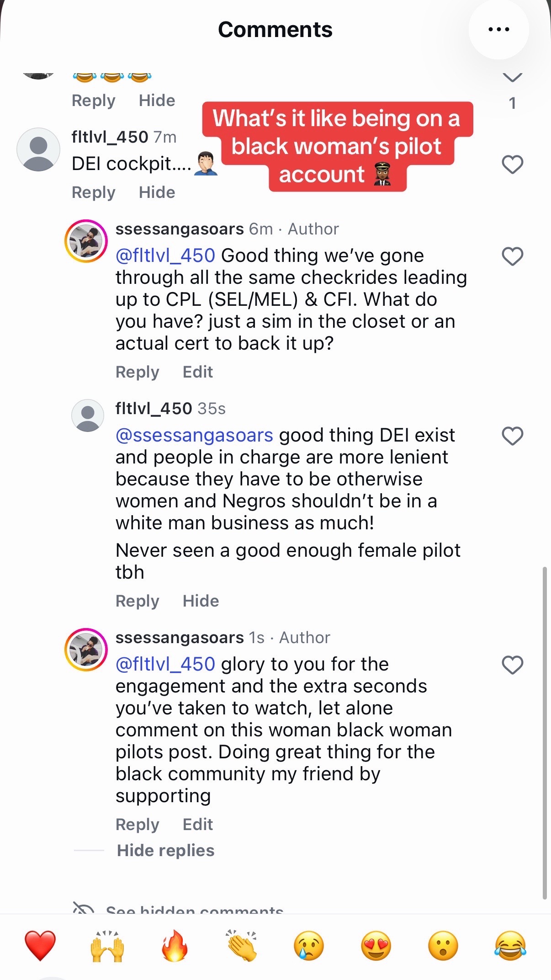Open ssessangasoars profile picture on first reply

[86, 241]
